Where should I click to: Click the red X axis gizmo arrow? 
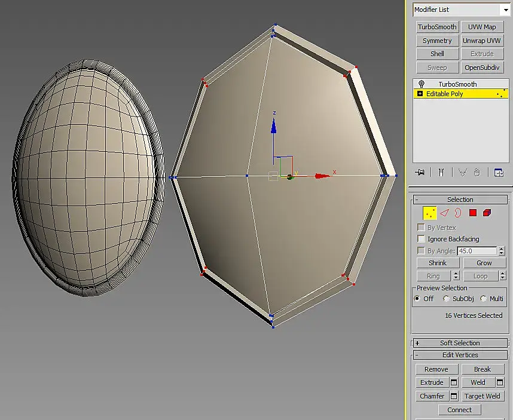(x=323, y=176)
